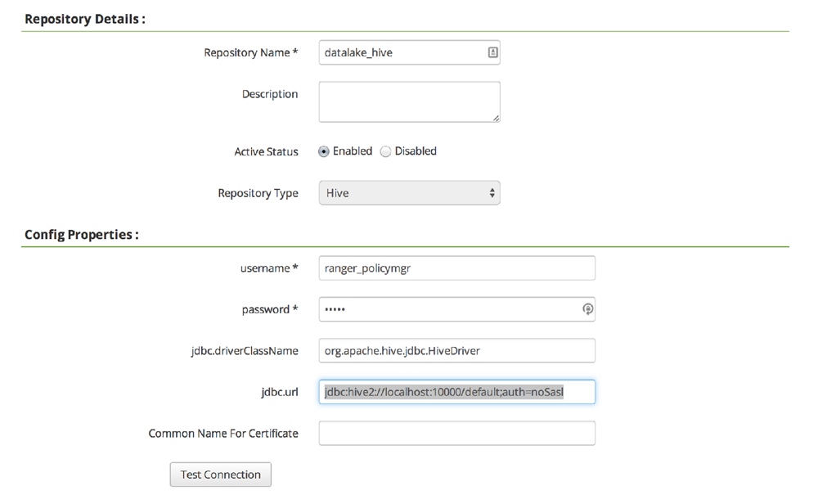Screen dimensions: 818x504
Task: Select the Enabled radio button
Action: [324, 151]
